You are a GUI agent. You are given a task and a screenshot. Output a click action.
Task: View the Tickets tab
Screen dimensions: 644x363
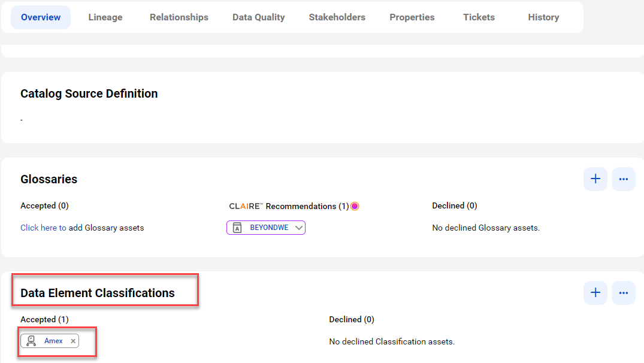[479, 17]
